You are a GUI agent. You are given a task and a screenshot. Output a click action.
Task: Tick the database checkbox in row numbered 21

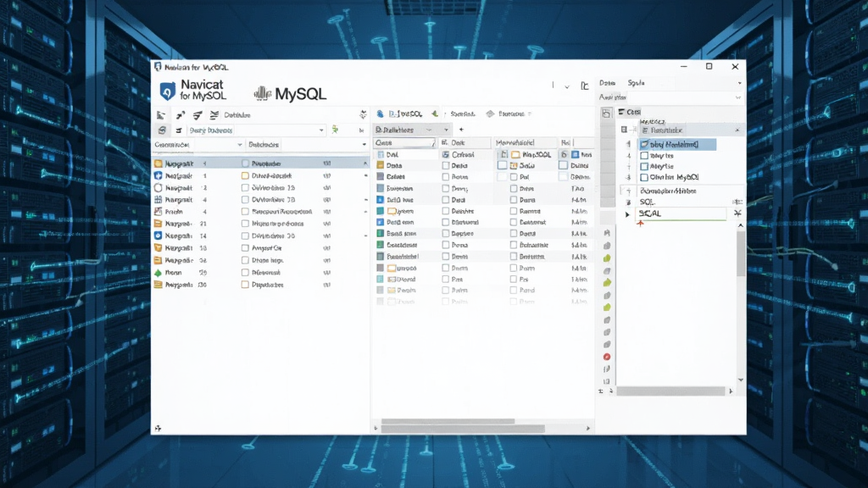tap(245, 224)
